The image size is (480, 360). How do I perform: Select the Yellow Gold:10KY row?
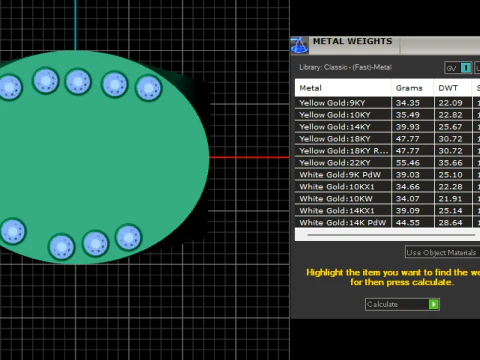387,115
